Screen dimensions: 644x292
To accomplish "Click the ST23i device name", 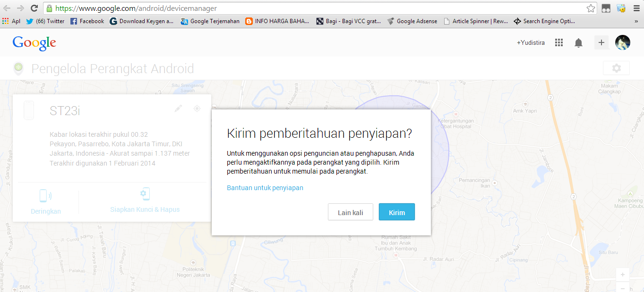I will pyautogui.click(x=65, y=111).
